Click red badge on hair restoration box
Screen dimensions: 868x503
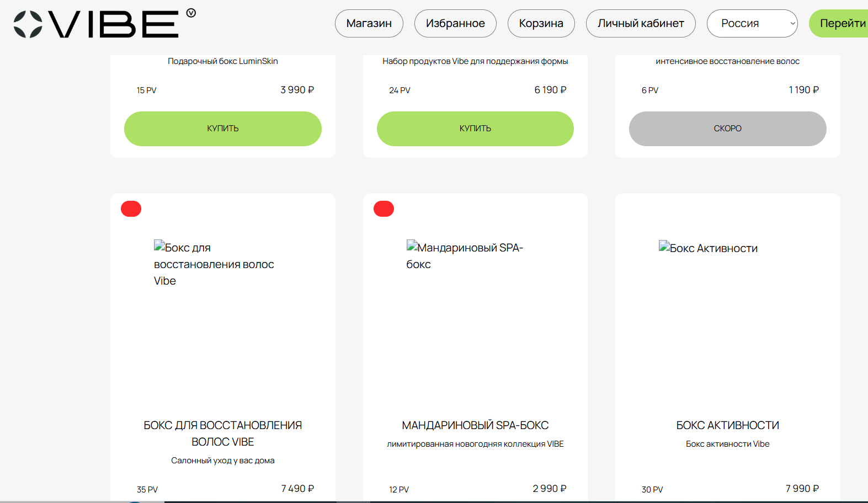click(x=131, y=209)
